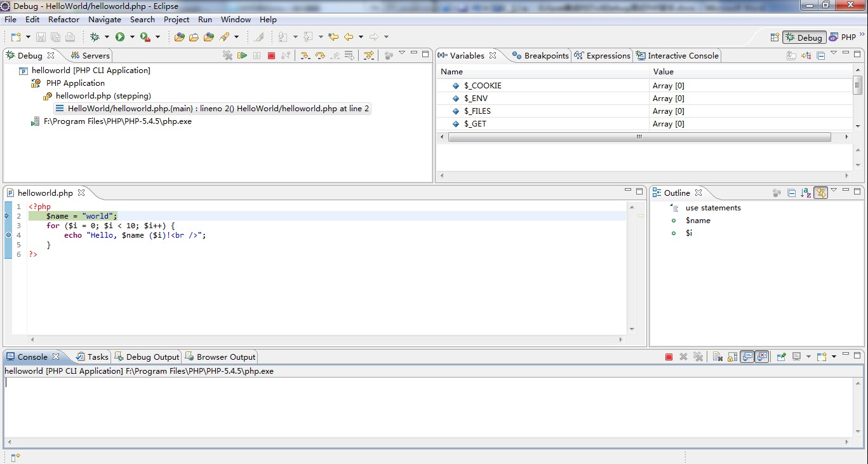Image resolution: width=868 pixels, height=464 pixels.
Task: Close the helloworld.php editor tab
Action: (x=81, y=193)
